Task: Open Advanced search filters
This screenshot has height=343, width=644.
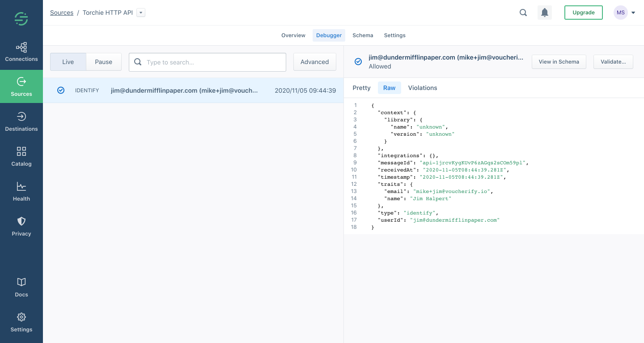Action: [314, 62]
